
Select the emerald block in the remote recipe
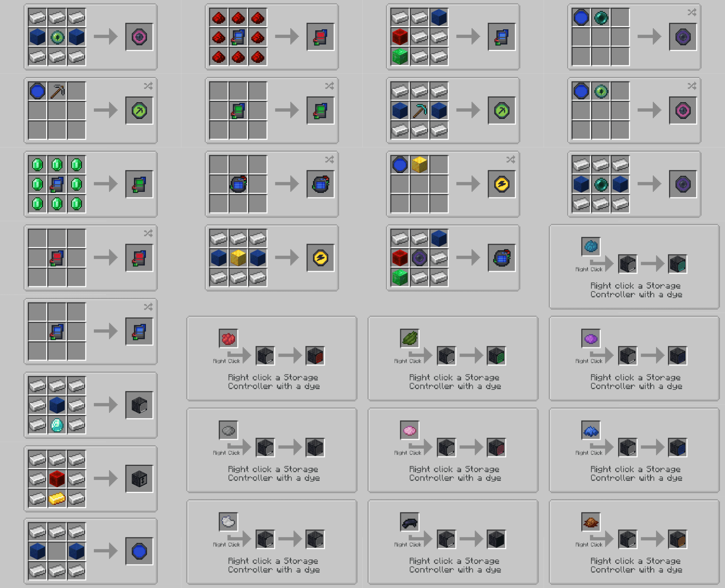tap(400, 278)
